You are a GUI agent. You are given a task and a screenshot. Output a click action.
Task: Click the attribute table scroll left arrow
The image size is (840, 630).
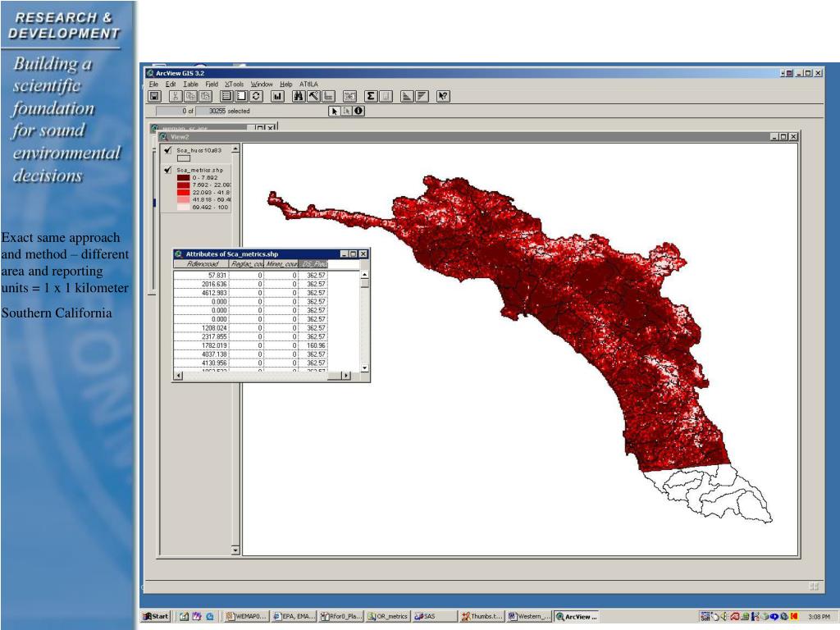[x=178, y=376]
